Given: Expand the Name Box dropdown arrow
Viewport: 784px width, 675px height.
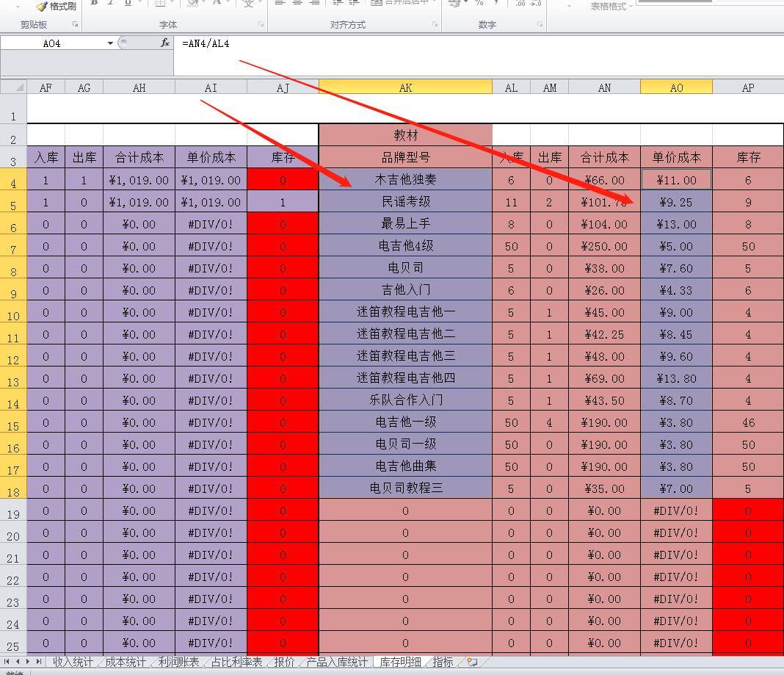Looking at the screenshot, I should 110,43.
